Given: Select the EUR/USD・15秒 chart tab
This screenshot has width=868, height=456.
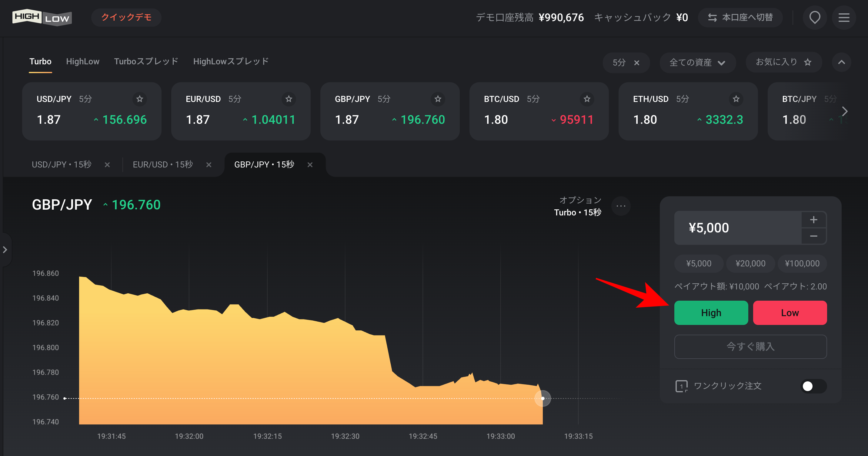Looking at the screenshot, I should 163,165.
